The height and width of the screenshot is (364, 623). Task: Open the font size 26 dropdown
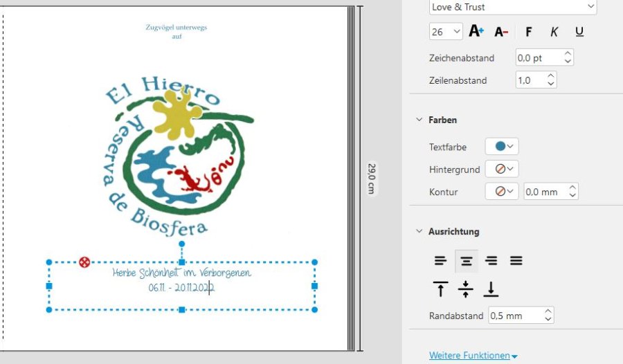coord(446,32)
